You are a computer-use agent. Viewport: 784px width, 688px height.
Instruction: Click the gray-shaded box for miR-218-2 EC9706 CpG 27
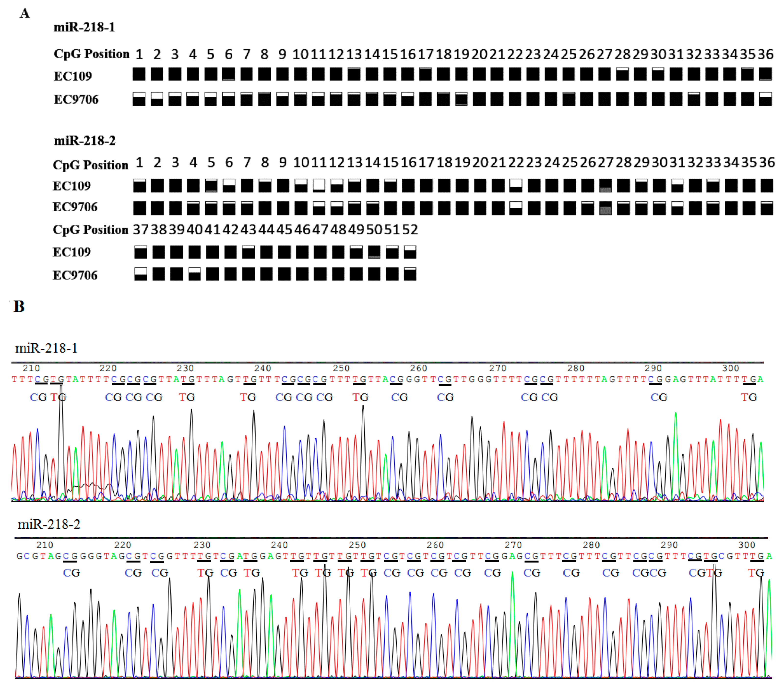point(605,209)
